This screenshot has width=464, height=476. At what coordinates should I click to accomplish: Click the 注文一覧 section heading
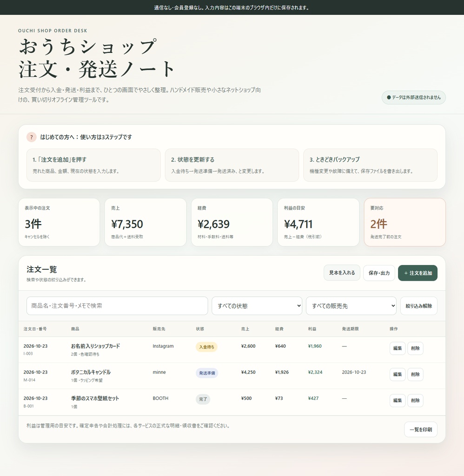click(x=41, y=269)
